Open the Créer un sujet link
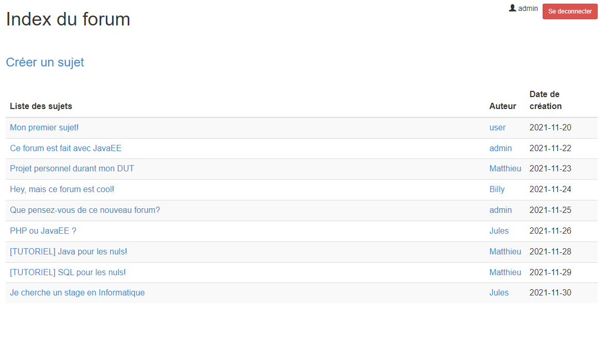 click(45, 62)
